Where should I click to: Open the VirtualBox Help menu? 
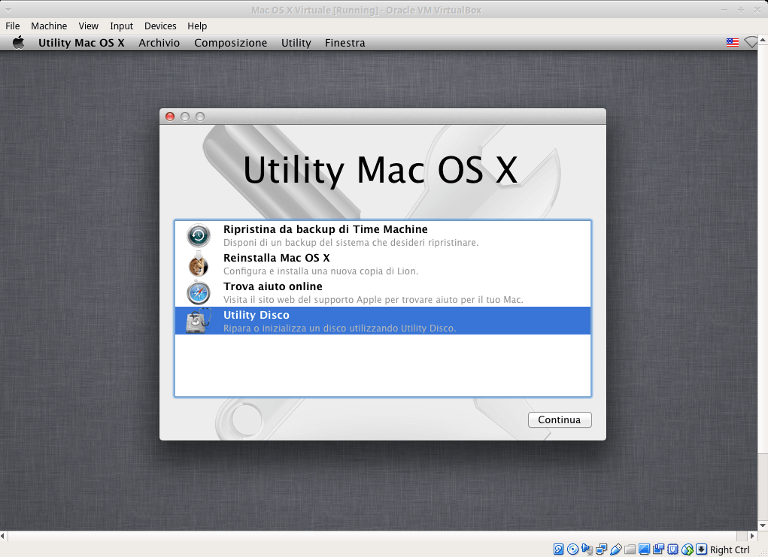(x=197, y=26)
